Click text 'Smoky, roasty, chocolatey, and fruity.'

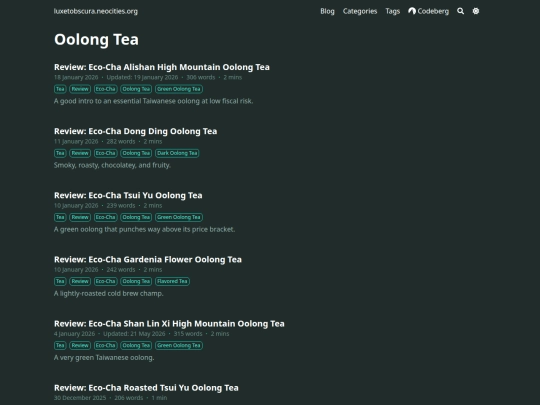(x=112, y=165)
